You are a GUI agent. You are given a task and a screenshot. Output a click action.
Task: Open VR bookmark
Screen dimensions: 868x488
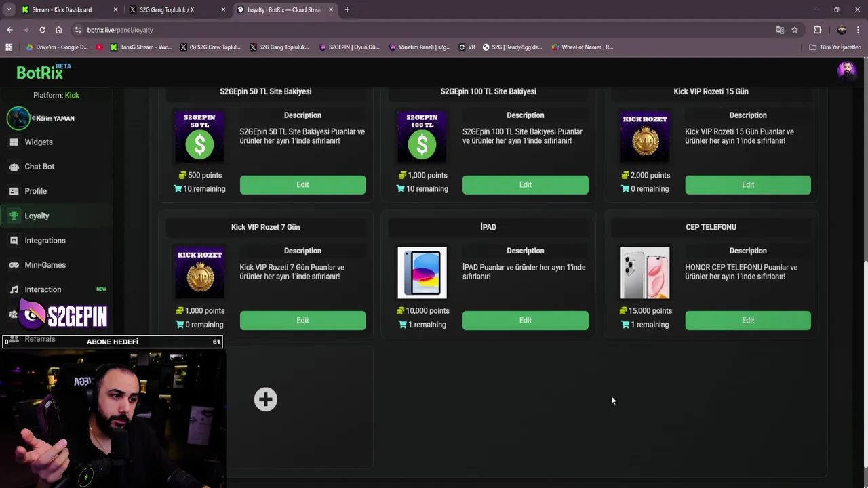pos(467,47)
